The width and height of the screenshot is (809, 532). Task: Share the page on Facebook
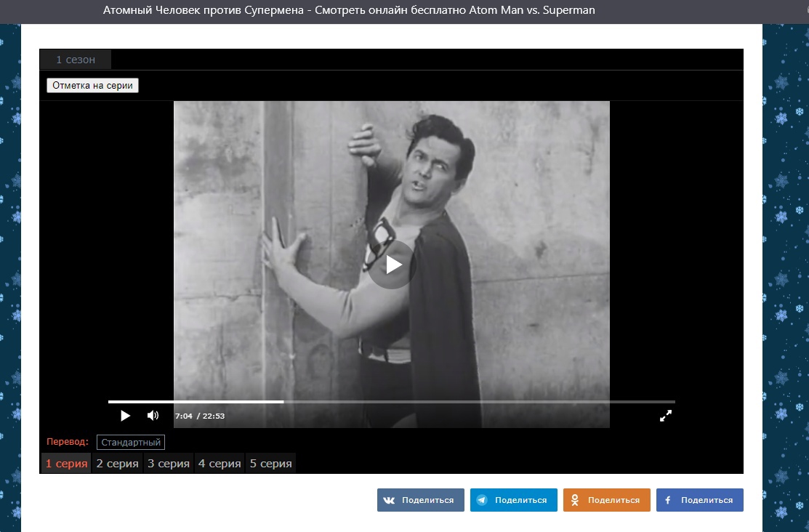(700, 500)
